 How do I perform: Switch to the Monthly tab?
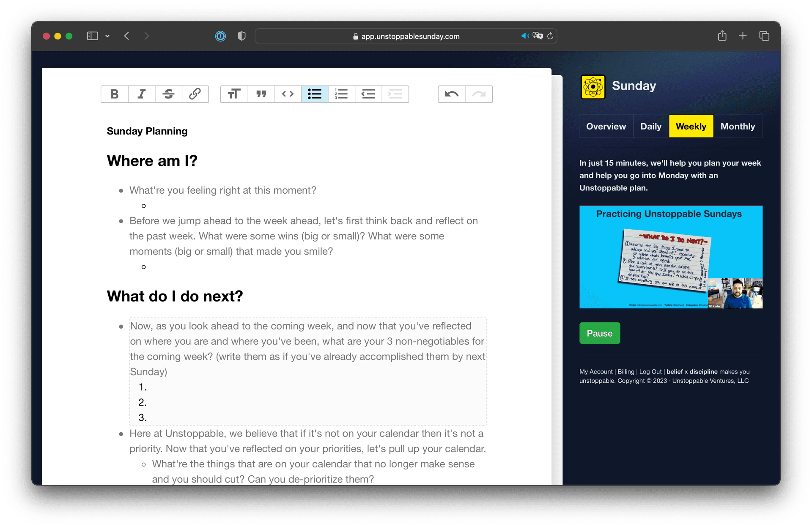point(737,126)
